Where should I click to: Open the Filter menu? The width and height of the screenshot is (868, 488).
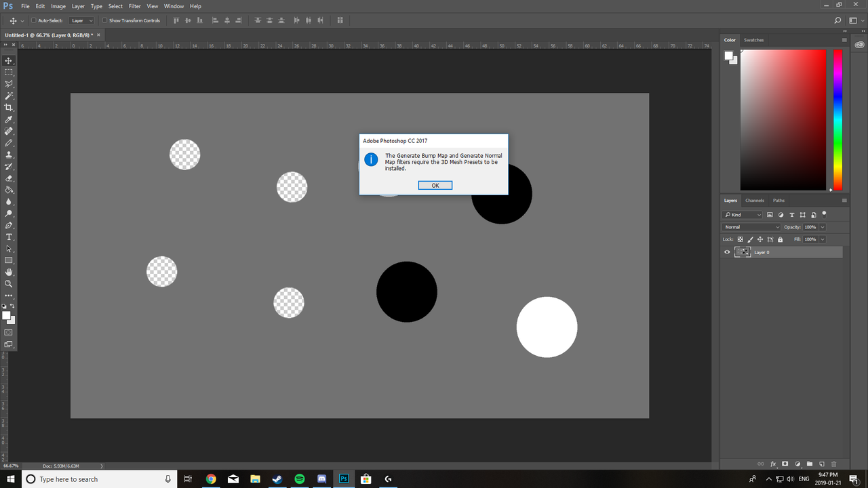coord(135,6)
